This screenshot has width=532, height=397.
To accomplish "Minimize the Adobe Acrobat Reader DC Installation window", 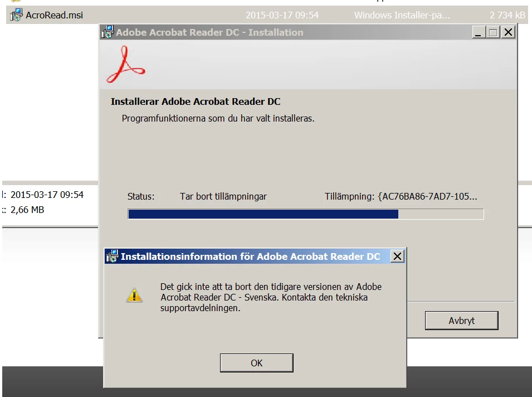I will pyautogui.click(x=479, y=32).
